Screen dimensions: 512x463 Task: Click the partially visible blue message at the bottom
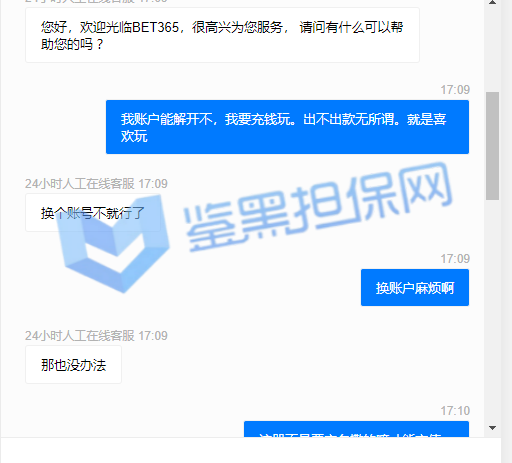click(x=356, y=429)
